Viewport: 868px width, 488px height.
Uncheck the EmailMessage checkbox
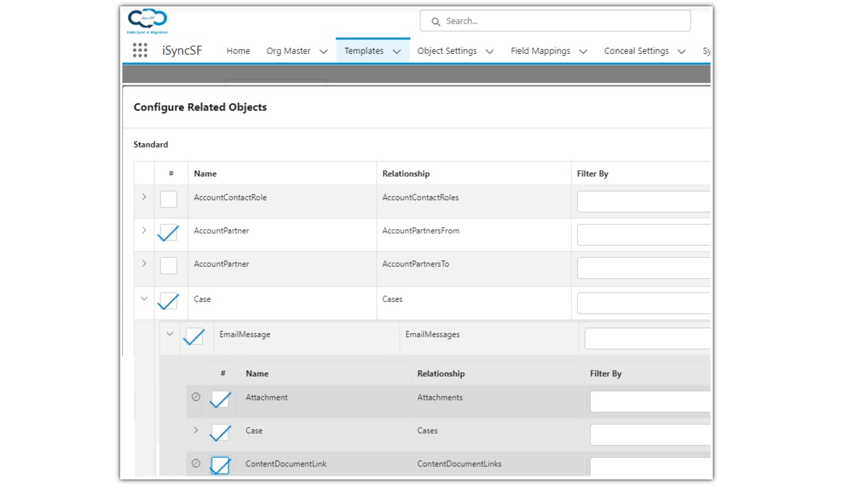[x=194, y=336]
